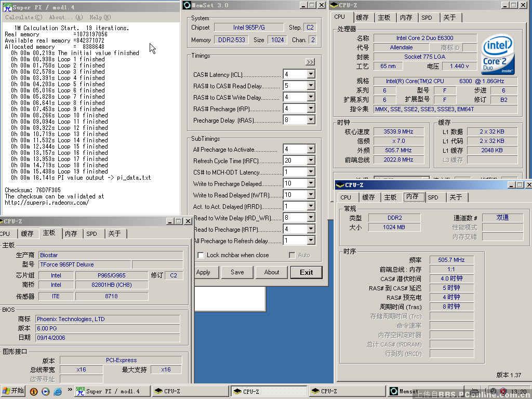Click the 82801HB (ICH8) southbridge value
Screen dimensions: 532x399
(x=112, y=285)
